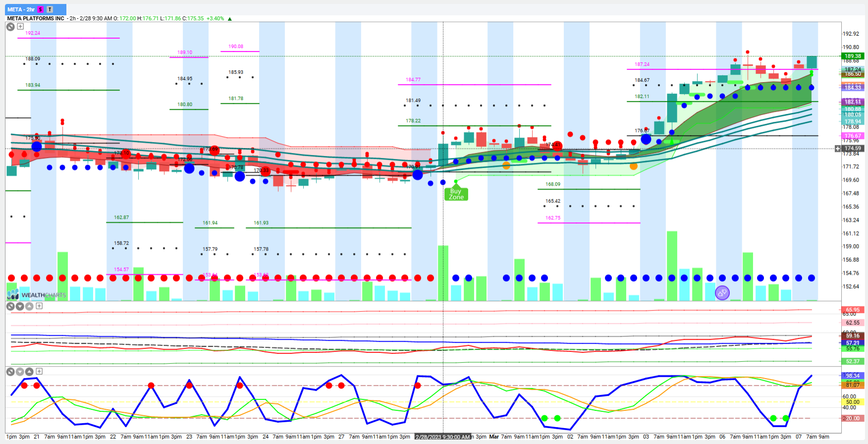Click the 98.34 blue oscillator value tag

coord(853,376)
